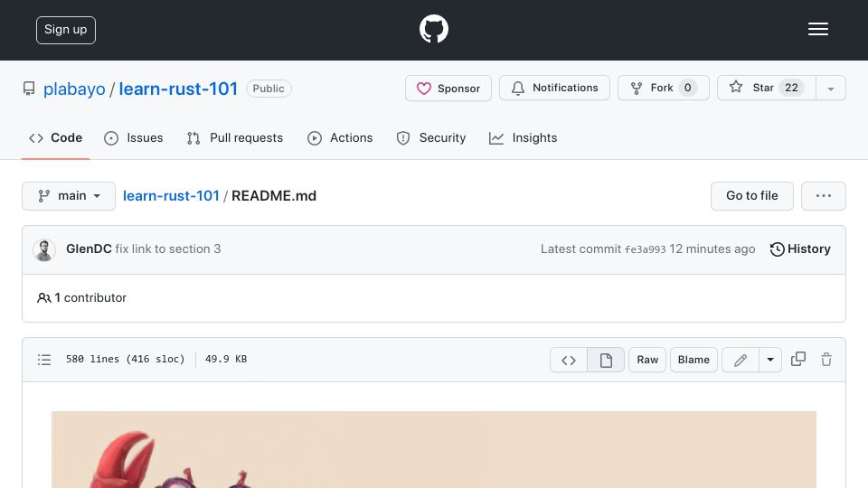Click the 580 lines (416 sloc) text
Screen dimensions: 868x488
pos(125,359)
